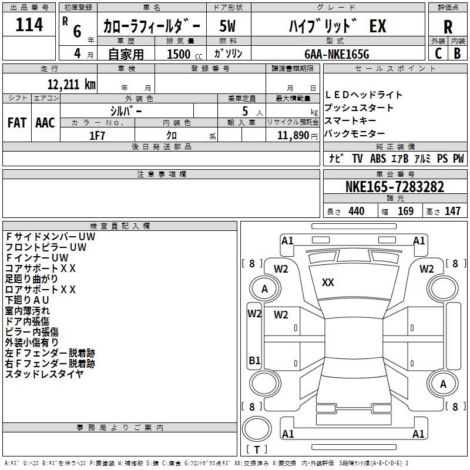Select the model code 6AA-NKE165G
The image size is (470, 470).
click(x=337, y=53)
